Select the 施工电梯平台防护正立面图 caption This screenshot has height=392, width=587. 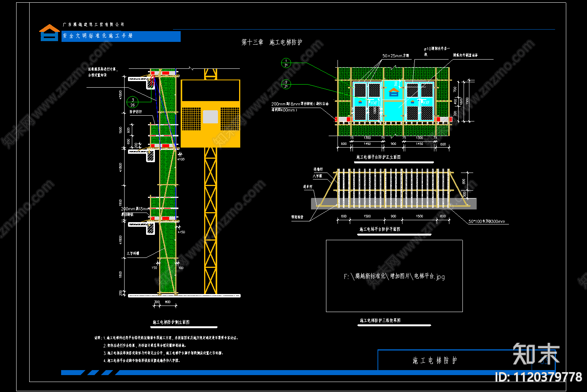point(378,157)
